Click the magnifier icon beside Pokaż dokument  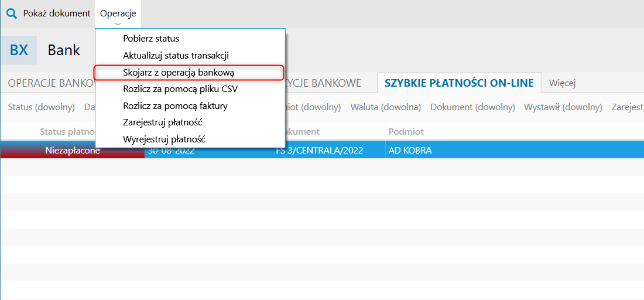click(12, 13)
